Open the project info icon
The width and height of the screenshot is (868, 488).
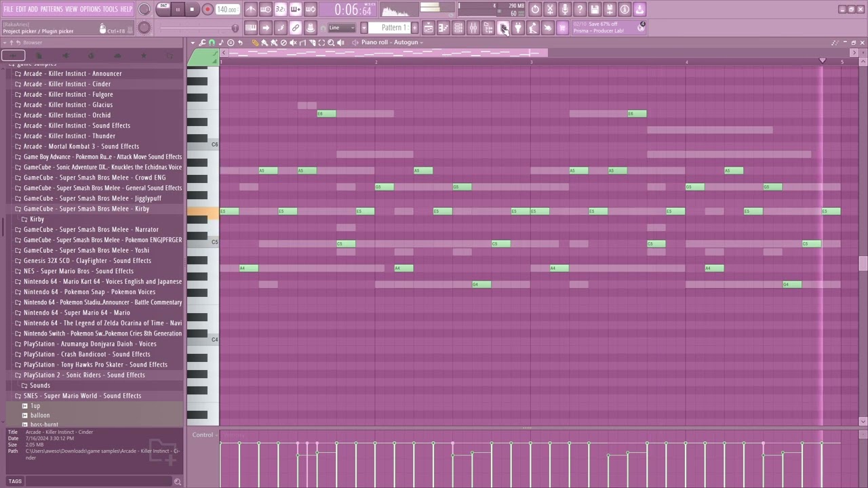(625, 9)
